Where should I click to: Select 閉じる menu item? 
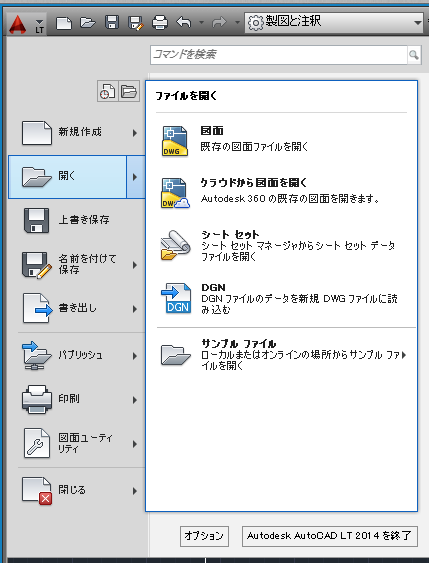[x=76, y=490]
